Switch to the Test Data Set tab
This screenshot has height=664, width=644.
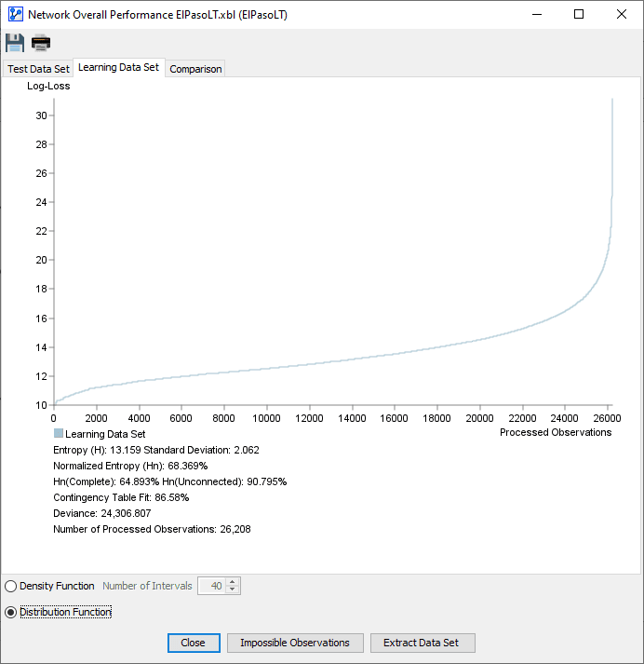38,69
